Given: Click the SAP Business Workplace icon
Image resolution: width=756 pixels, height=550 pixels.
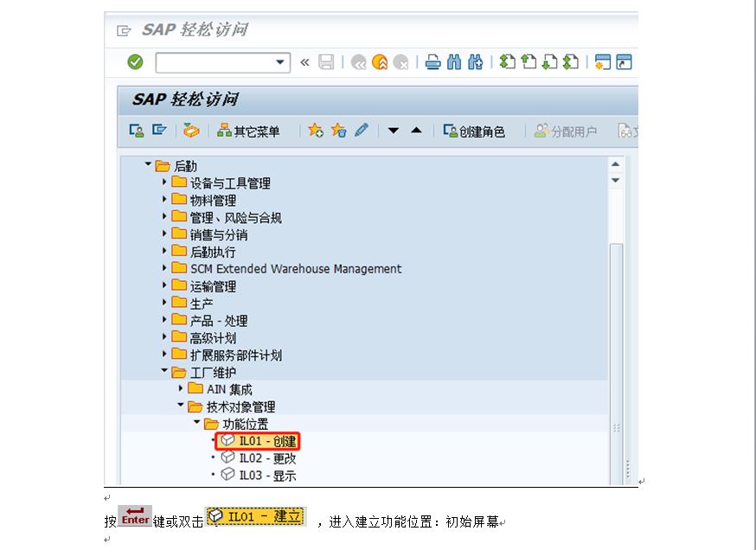Looking at the screenshot, I should point(191,130).
